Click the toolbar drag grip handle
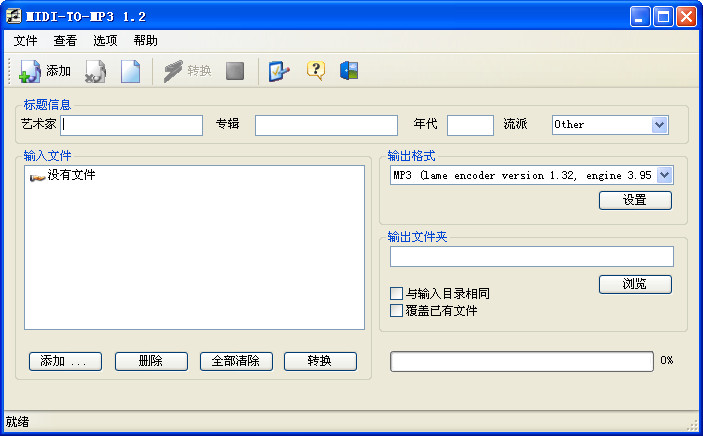Image resolution: width=703 pixels, height=436 pixels. [x=9, y=71]
